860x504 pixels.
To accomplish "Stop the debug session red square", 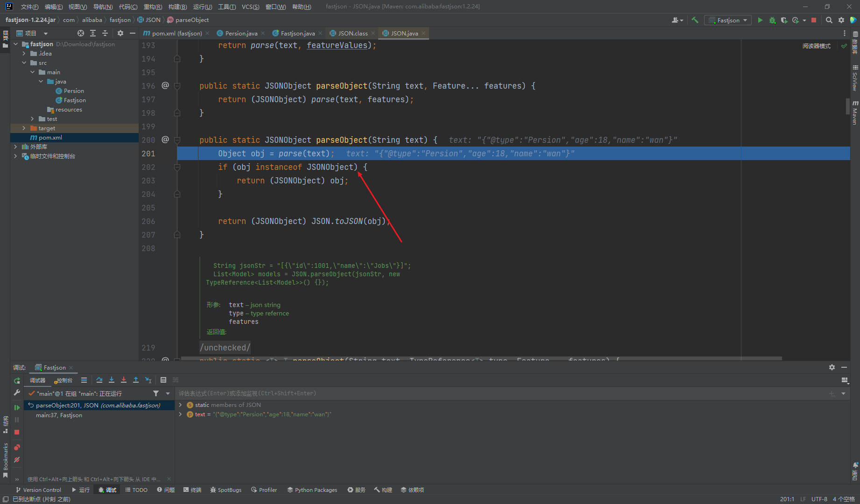I will (x=17, y=432).
